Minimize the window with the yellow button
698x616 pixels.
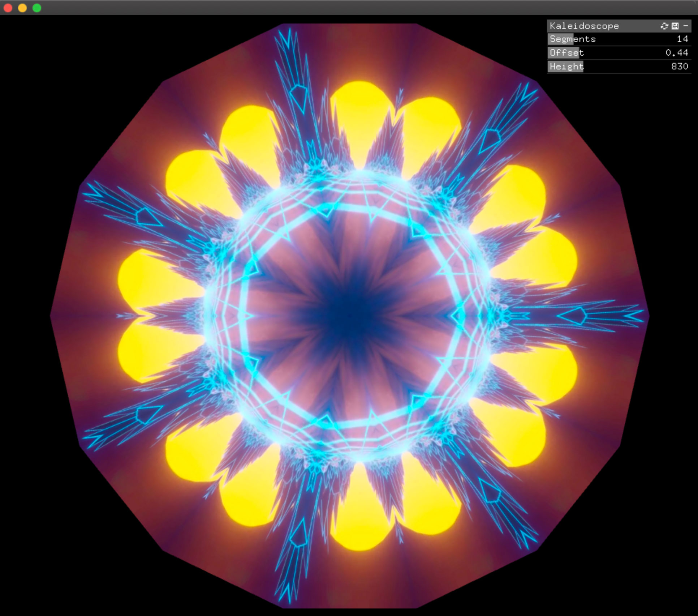point(22,8)
